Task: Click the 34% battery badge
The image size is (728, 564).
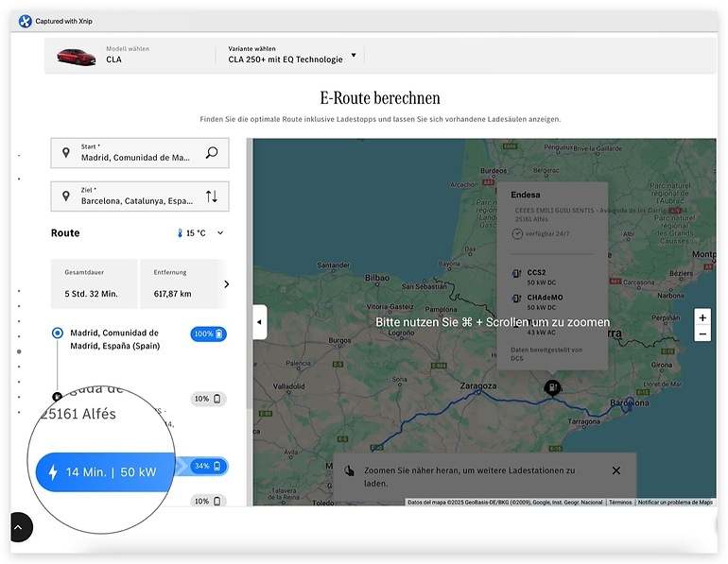Action: pos(208,466)
